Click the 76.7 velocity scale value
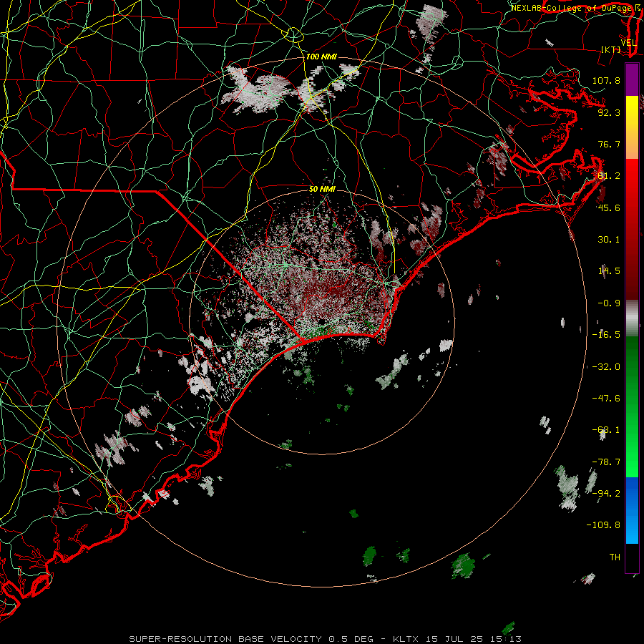Viewport: 644px width, 644px height. (x=609, y=144)
